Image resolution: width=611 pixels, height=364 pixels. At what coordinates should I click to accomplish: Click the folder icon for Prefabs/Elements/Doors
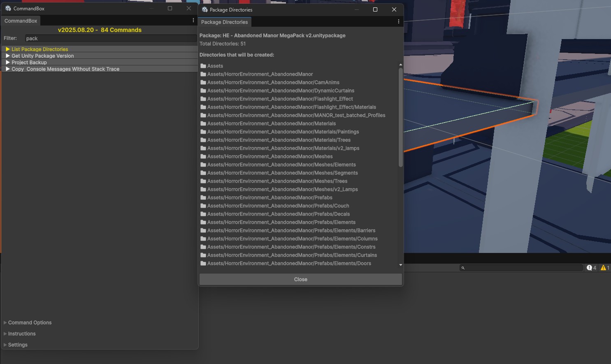point(203,263)
